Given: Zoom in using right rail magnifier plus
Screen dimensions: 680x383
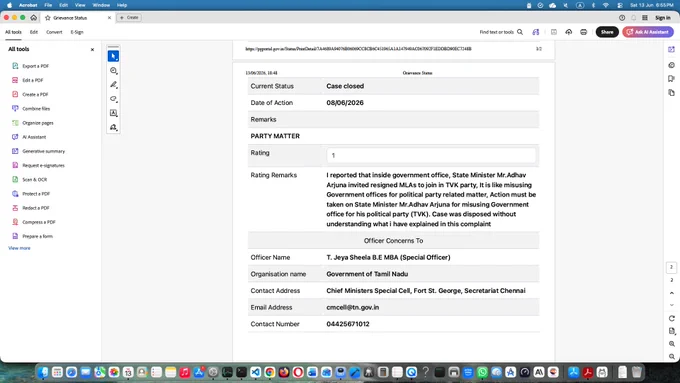Looking at the screenshot, I should point(672,344).
